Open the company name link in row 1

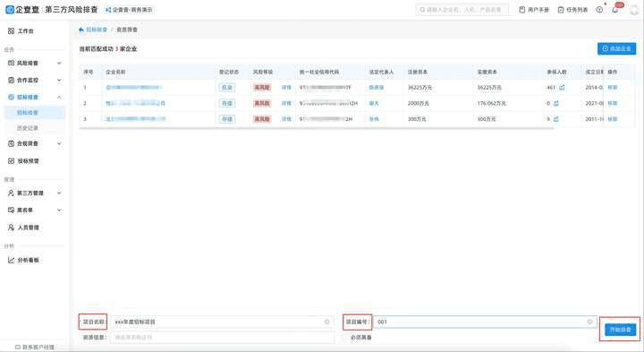point(134,87)
